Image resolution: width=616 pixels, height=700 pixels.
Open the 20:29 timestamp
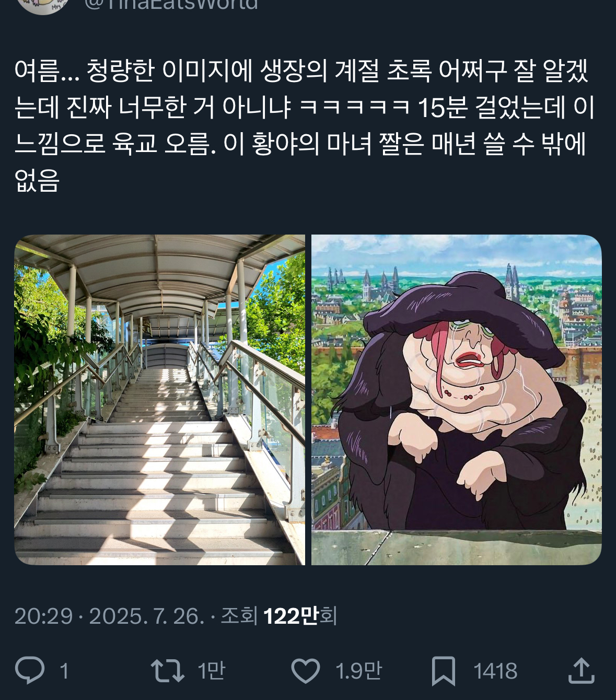pyautogui.click(x=43, y=616)
